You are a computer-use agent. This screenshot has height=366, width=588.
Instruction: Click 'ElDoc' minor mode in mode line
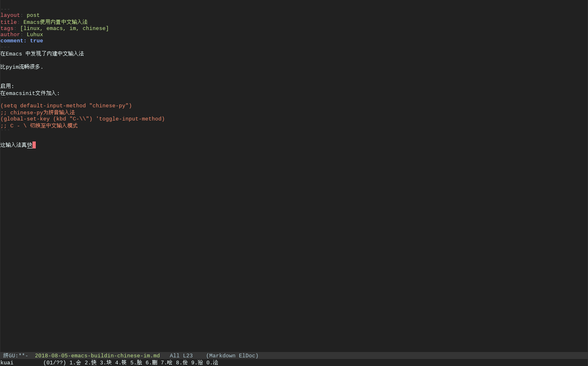coord(247,356)
